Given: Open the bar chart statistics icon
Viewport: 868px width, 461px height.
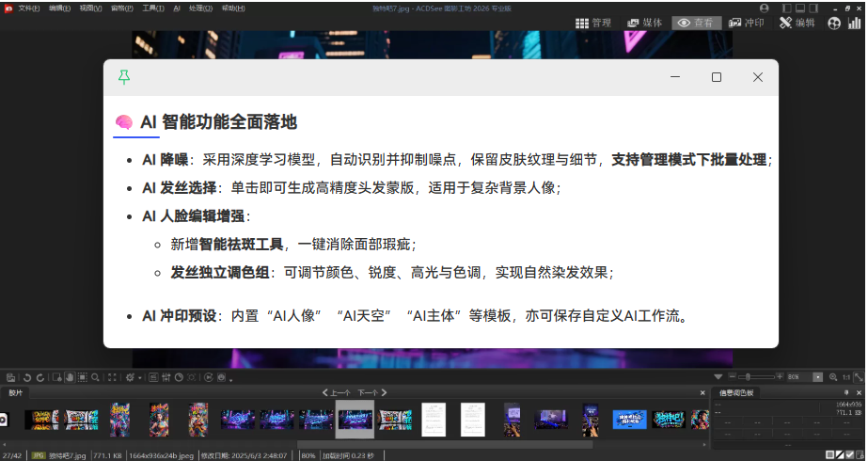Looking at the screenshot, I should [855, 23].
